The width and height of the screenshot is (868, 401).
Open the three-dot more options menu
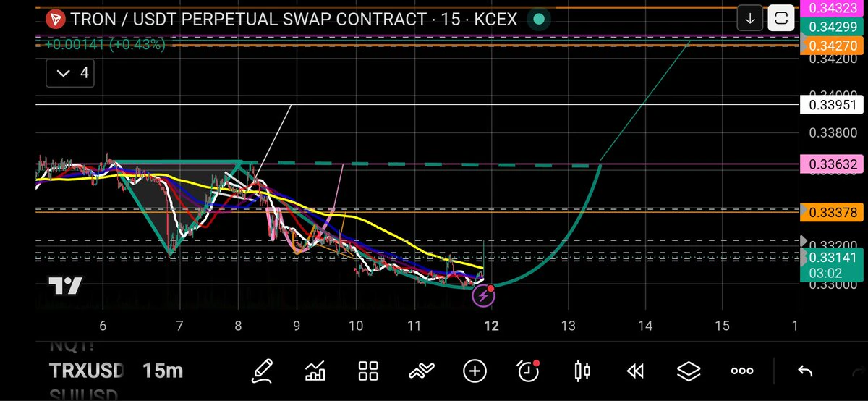(x=742, y=371)
